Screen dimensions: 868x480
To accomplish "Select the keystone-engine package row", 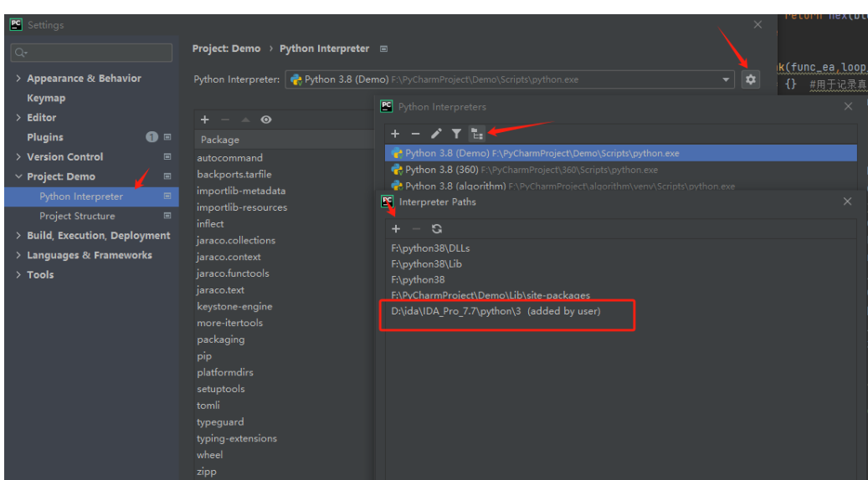I will [285, 306].
